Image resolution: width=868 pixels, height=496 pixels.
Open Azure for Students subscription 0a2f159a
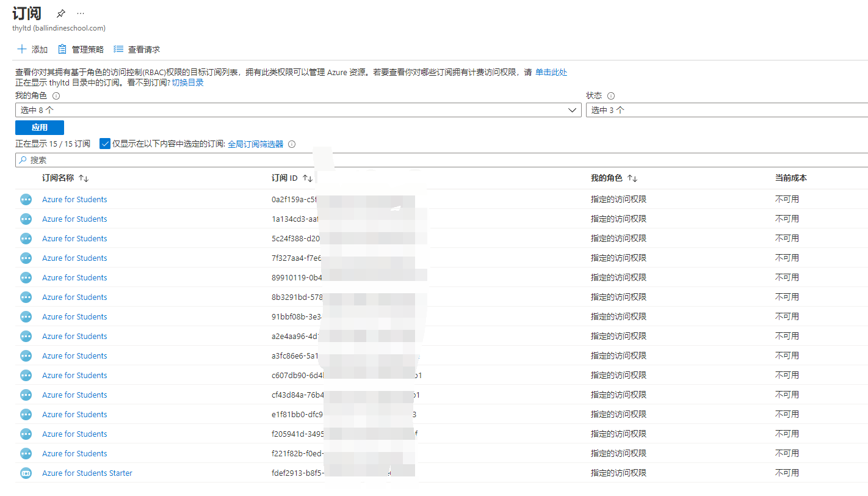click(x=74, y=199)
